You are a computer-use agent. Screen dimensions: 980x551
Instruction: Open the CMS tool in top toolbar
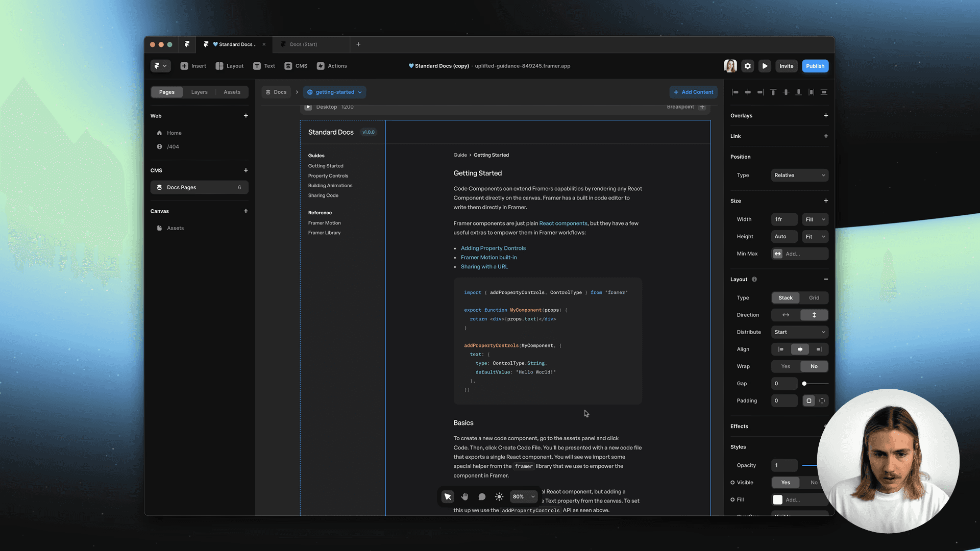pyautogui.click(x=296, y=66)
